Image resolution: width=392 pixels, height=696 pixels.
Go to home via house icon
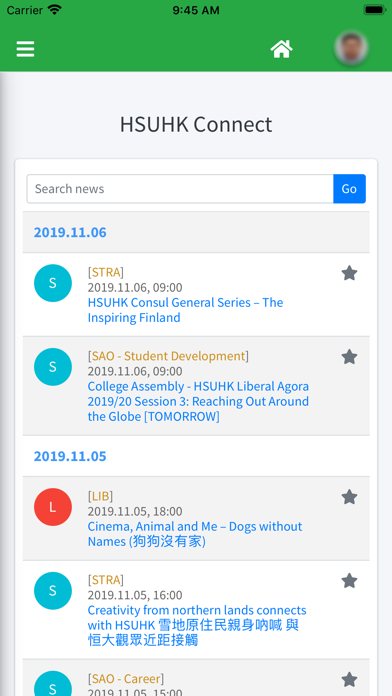coord(282,49)
